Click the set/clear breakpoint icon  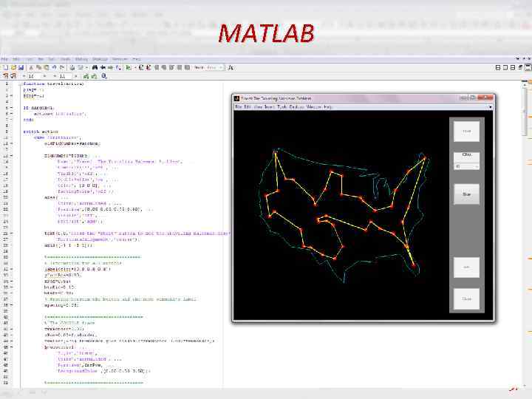(141, 67)
